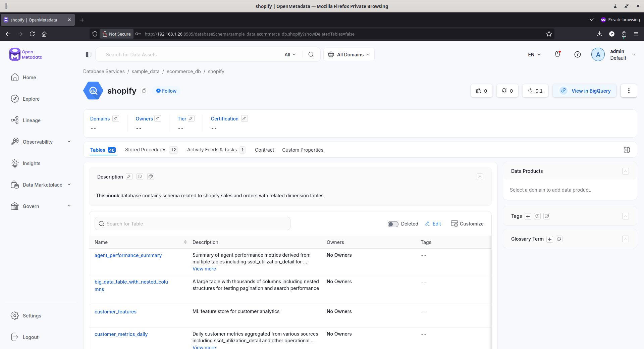Collapse the Description section
The width and height of the screenshot is (644, 349).
(x=480, y=177)
